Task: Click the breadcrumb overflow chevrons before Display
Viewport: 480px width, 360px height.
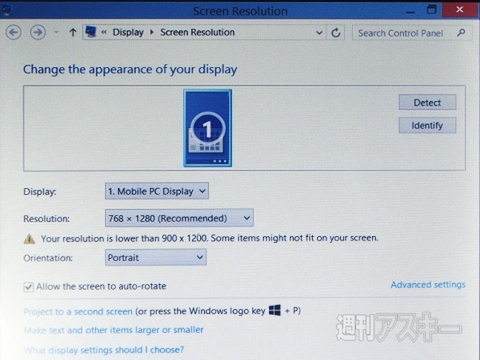Action: [x=104, y=32]
